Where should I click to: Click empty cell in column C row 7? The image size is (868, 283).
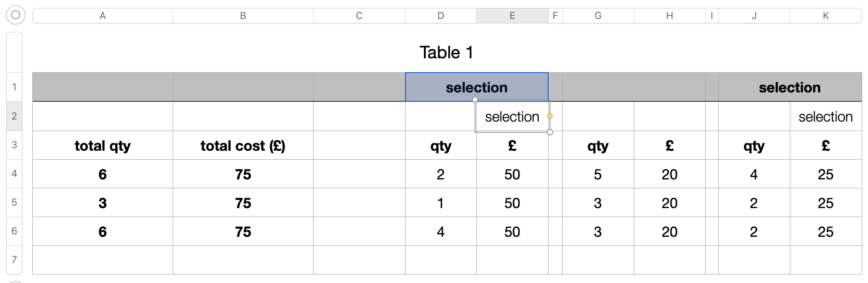pyautogui.click(x=359, y=260)
